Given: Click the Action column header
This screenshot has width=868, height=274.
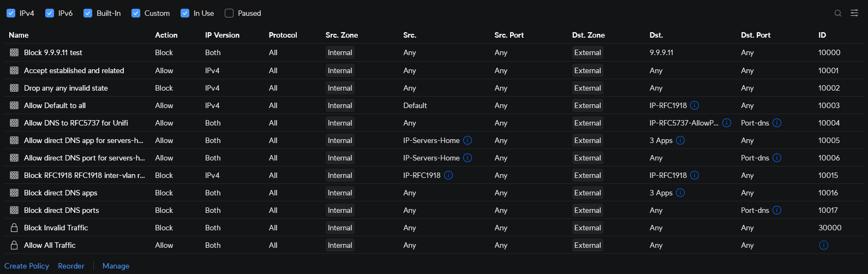Looking at the screenshot, I should 166,35.
